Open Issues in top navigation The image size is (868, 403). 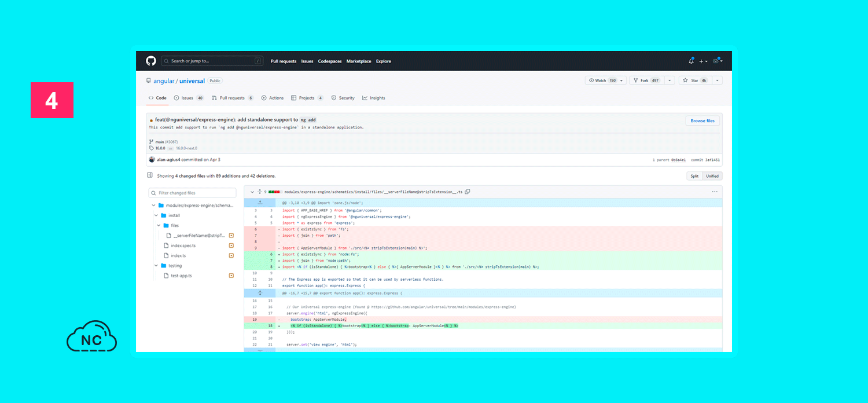click(x=307, y=61)
